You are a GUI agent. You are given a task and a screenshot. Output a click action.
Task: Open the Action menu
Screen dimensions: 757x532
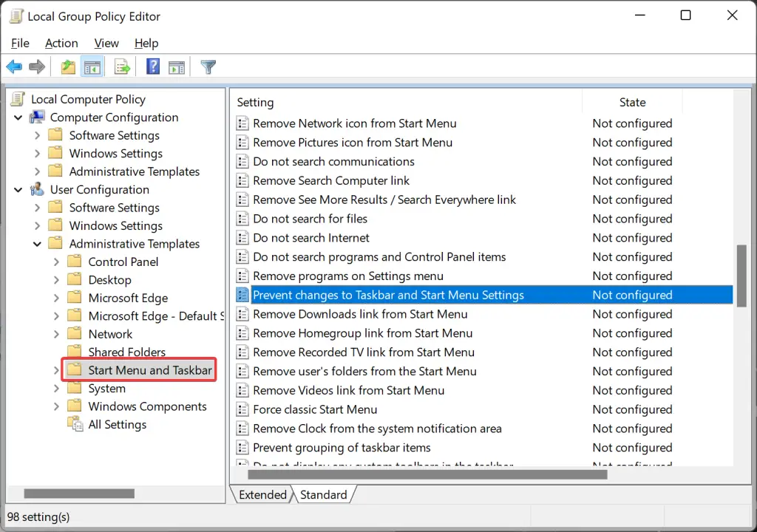coord(61,43)
